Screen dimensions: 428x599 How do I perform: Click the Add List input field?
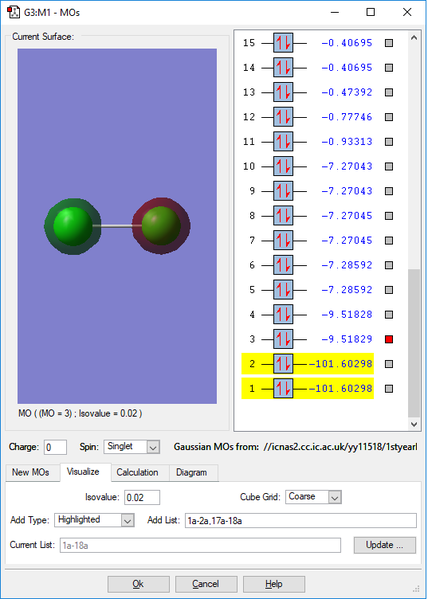[x=301, y=521]
